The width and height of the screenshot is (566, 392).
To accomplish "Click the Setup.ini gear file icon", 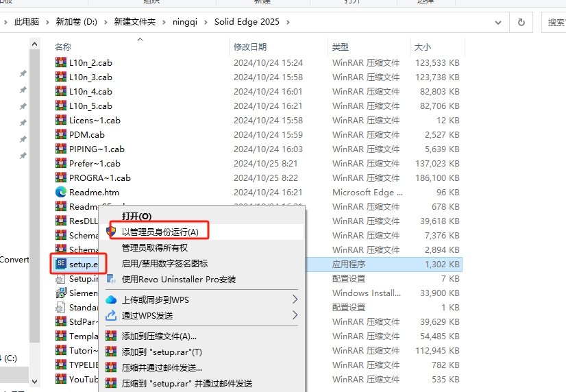I will (x=60, y=279).
